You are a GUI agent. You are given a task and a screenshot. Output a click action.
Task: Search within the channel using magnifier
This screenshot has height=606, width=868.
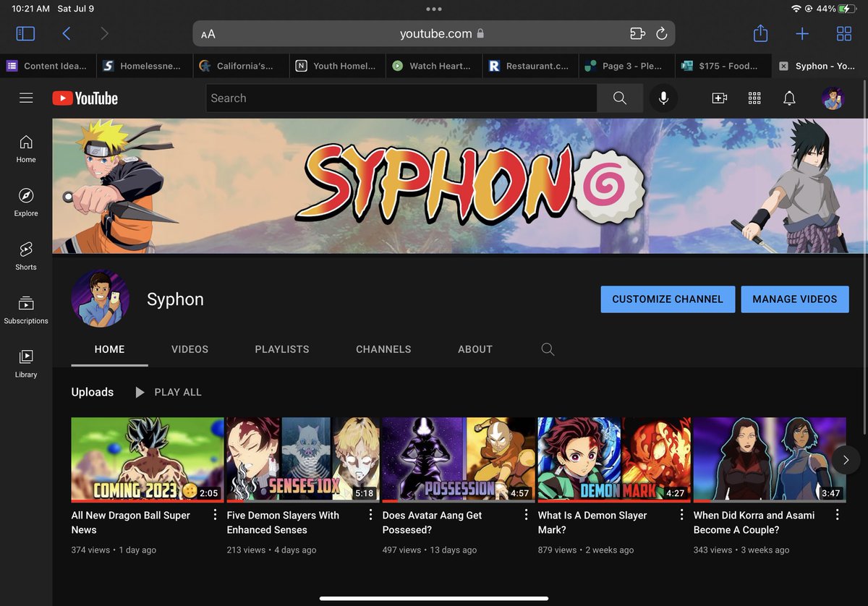point(548,349)
